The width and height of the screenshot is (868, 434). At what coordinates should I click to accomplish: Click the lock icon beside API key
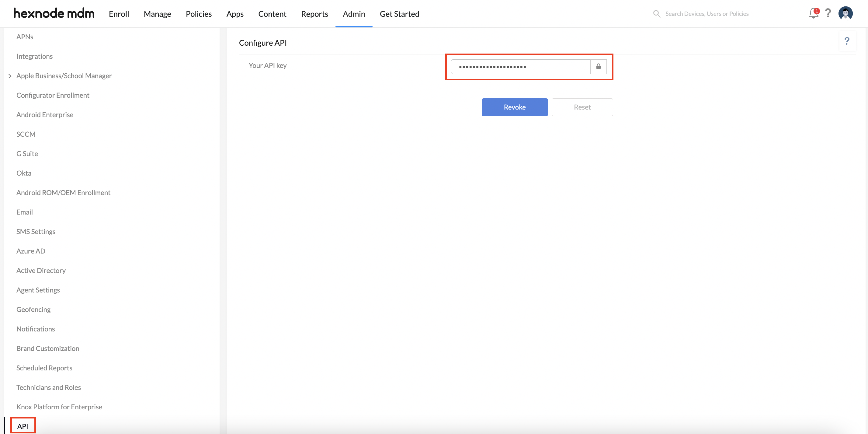click(599, 66)
